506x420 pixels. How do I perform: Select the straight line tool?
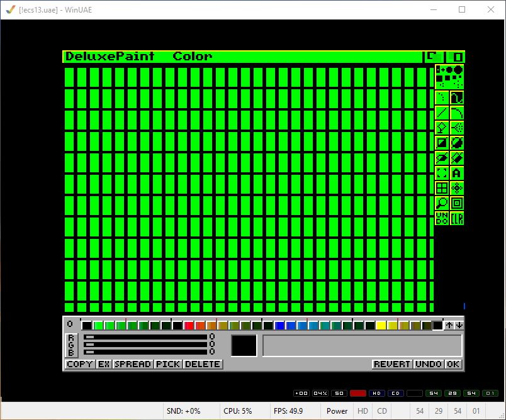(442, 113)
